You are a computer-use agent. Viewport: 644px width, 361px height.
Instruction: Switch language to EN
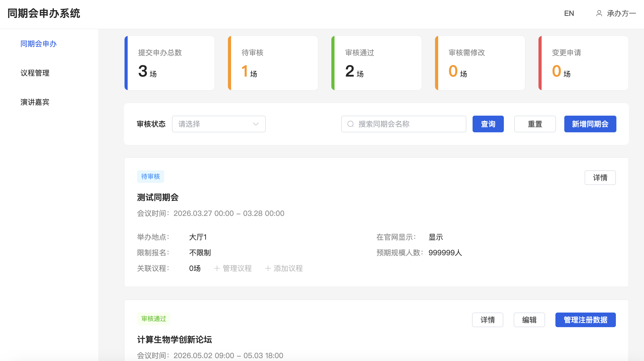[x=569, y=13]
